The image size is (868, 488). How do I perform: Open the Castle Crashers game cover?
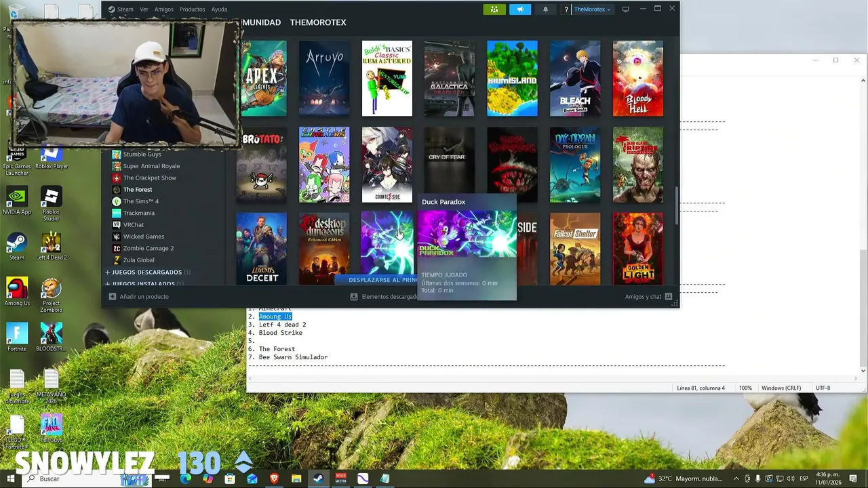(x=324, y=165)
